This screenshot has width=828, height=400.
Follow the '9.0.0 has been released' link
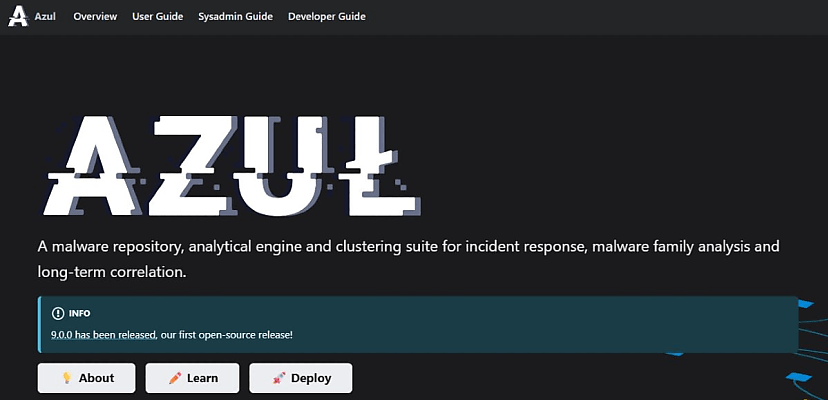(x=104, y=335)
